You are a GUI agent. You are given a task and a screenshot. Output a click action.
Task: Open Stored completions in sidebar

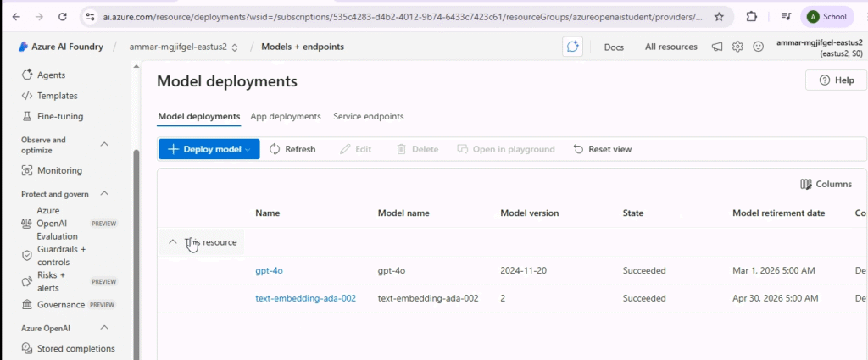coord(75,348)
